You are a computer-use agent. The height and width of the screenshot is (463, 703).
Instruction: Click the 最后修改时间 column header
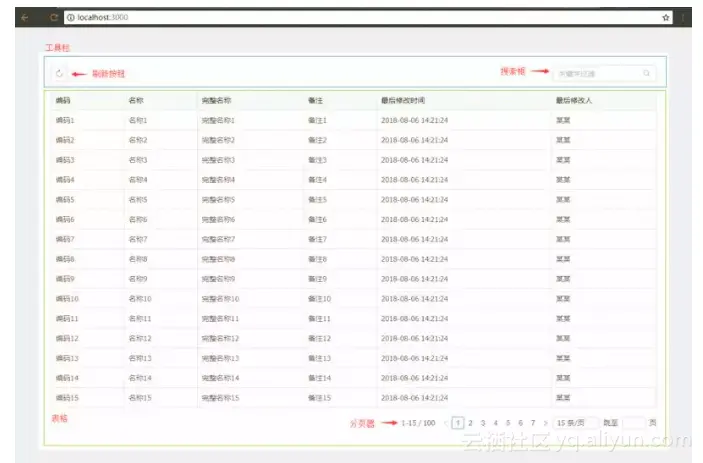pos(403,100)
